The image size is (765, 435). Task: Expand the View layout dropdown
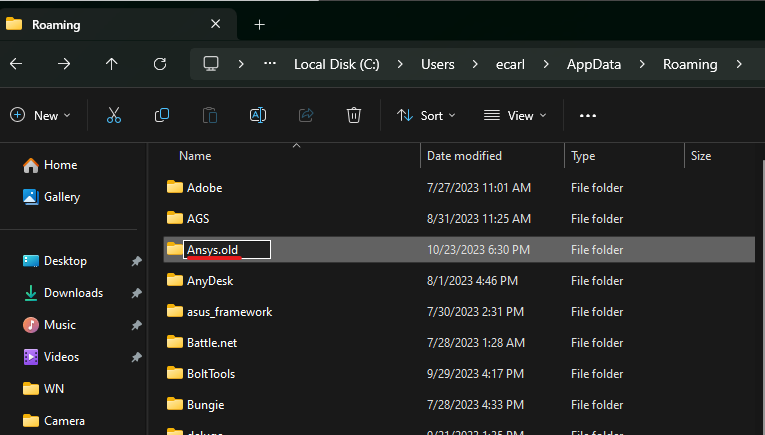pyautogui.click(x=515, y=115)
